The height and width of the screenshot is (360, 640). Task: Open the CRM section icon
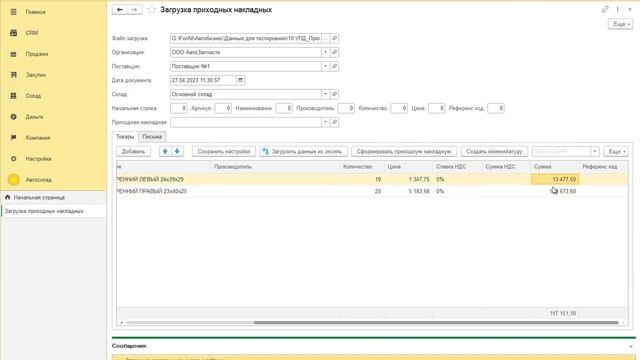pos(13,33)
